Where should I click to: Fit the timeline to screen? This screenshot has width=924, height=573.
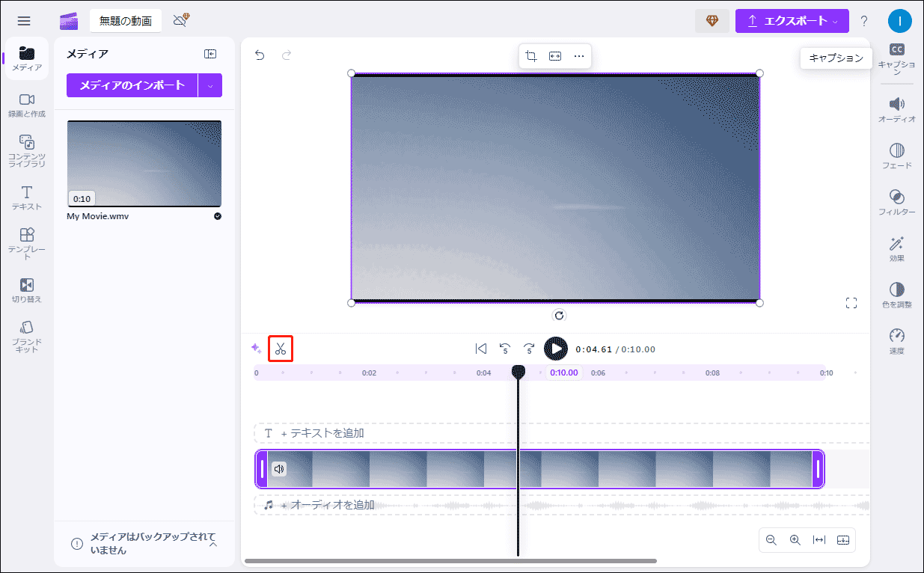tap(819, 540)
